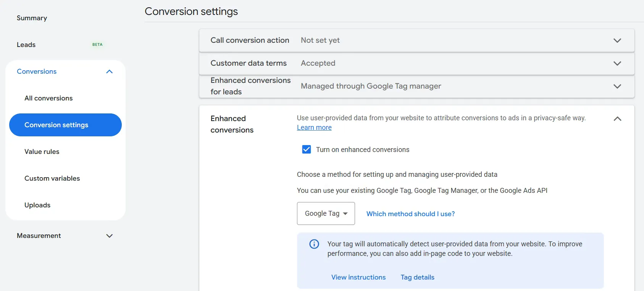Screen dimensions: 644x291
Task: Go to All conversions
Action: click(48, 98)
